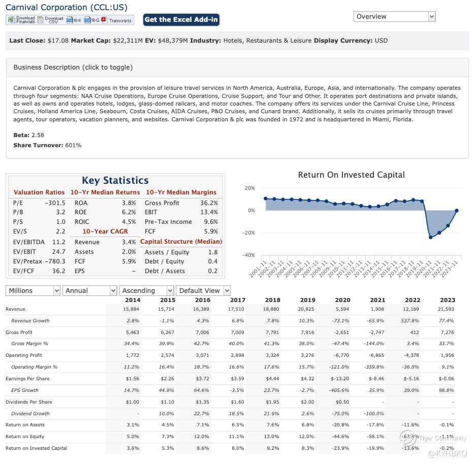476x464 pixels.
Task: Open the Transcripts PDF icon
Action: click(104, 20)
